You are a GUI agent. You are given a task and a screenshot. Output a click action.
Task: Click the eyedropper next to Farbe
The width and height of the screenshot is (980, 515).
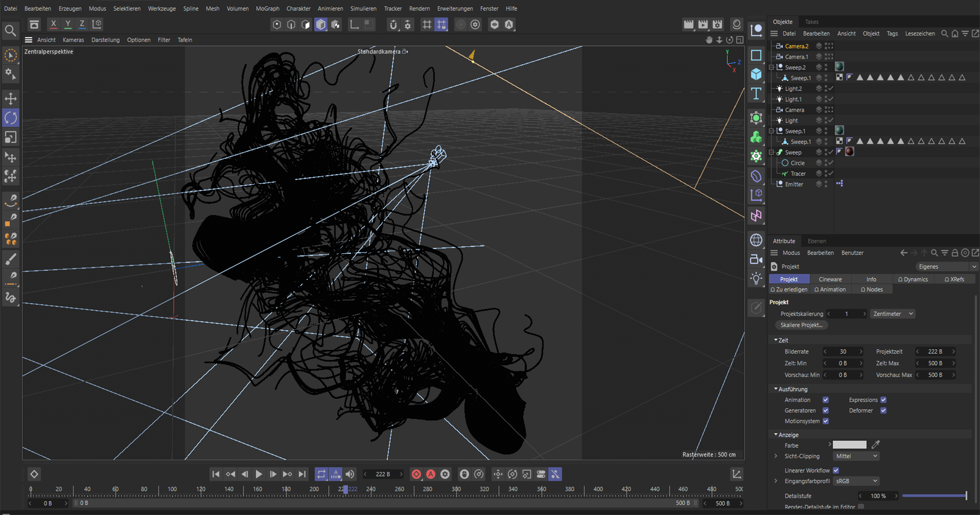pos(875,445)
